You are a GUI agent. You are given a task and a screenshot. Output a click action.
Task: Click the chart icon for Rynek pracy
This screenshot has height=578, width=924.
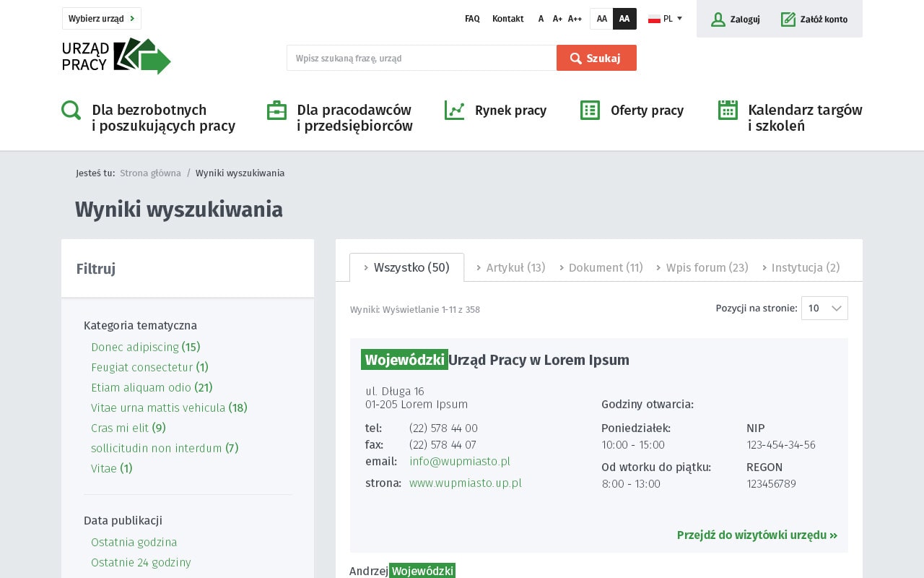pyautogui.click(x=454, y=111)
